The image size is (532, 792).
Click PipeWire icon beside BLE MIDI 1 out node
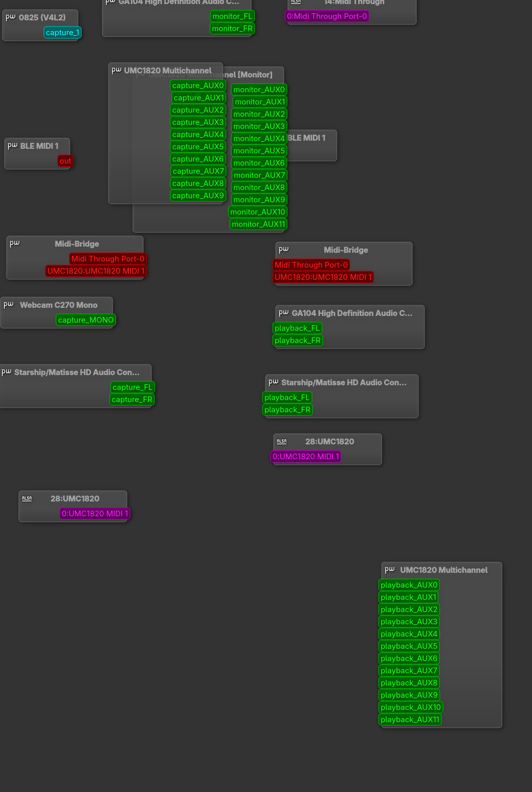(13, 146)
